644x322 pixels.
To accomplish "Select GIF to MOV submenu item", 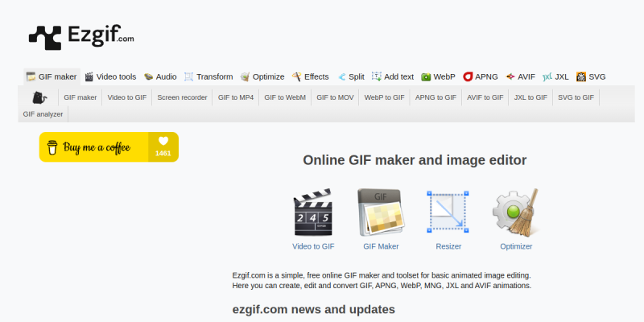I will pyautogui.click(x=335, y=97).
